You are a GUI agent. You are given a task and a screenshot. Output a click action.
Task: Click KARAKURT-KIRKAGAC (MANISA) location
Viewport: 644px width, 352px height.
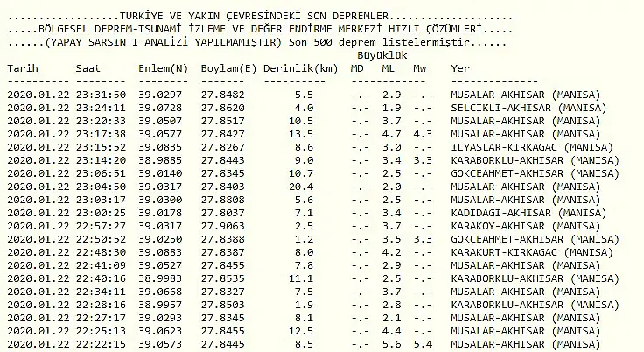[532, 252]
